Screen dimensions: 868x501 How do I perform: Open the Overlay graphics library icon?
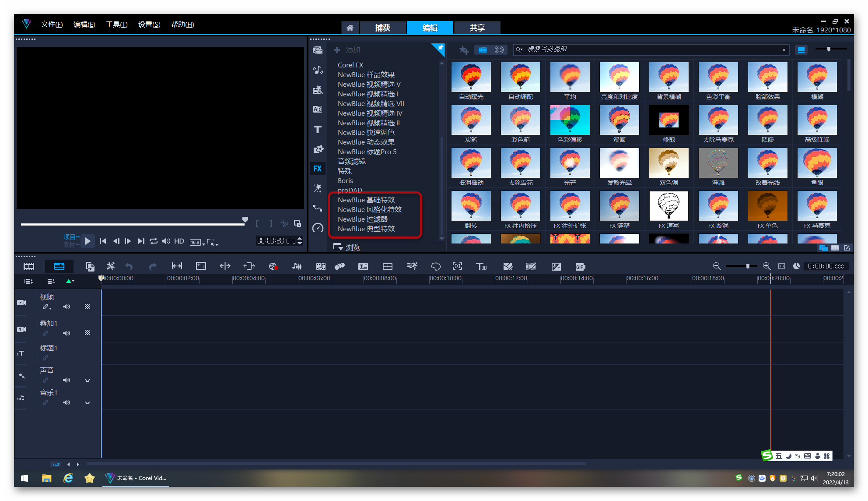click(x=318, y=149)
